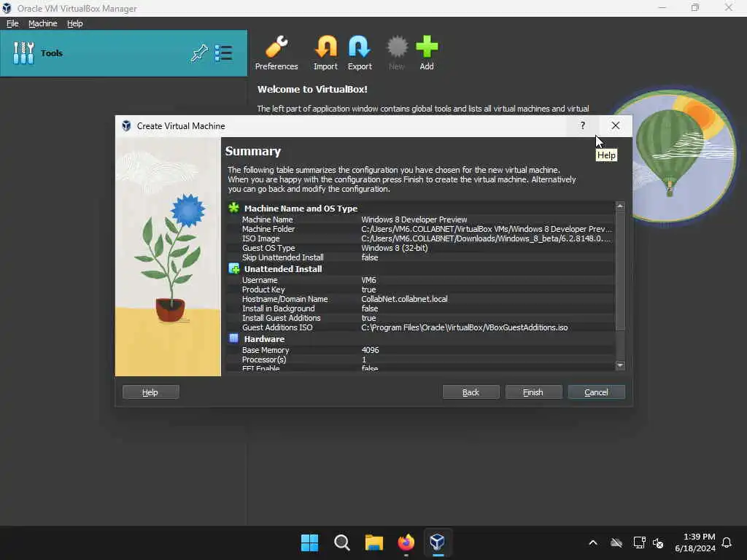Select the Machine Folder row
Screen dimensions: 747x560
click(x=421, y=229)
